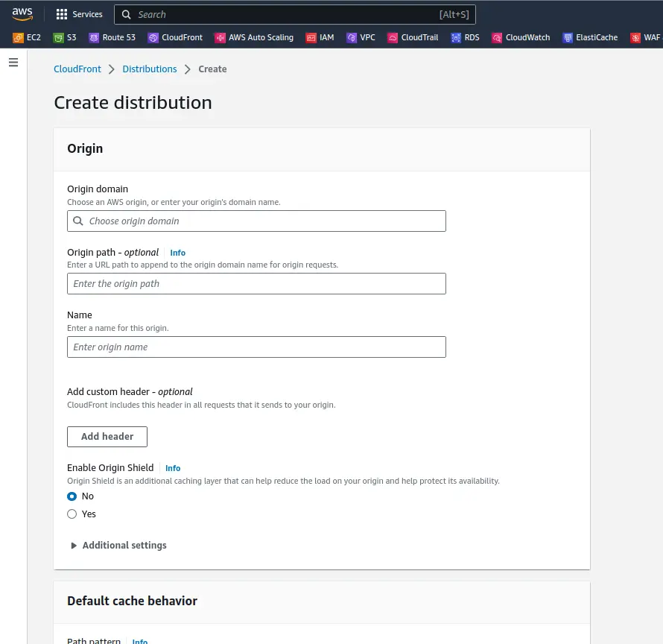
Task: Focus the AWS console Search box
Action: click(295, 14)
